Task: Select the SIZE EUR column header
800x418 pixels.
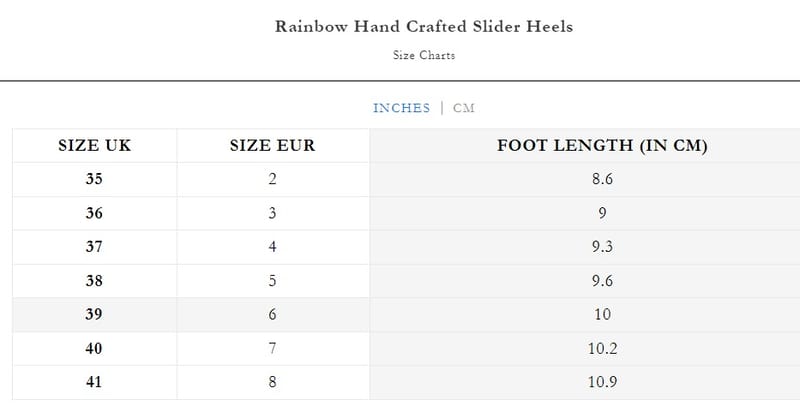Action: [x=272, y=145]
